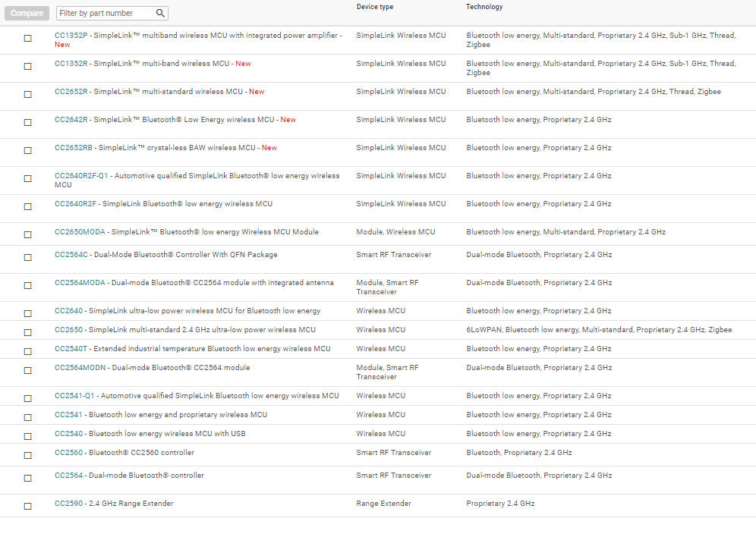The height and width of the screenshot is (537, 756).
Task: Check the CC2540 row checkbox
Action: (28, 436)
